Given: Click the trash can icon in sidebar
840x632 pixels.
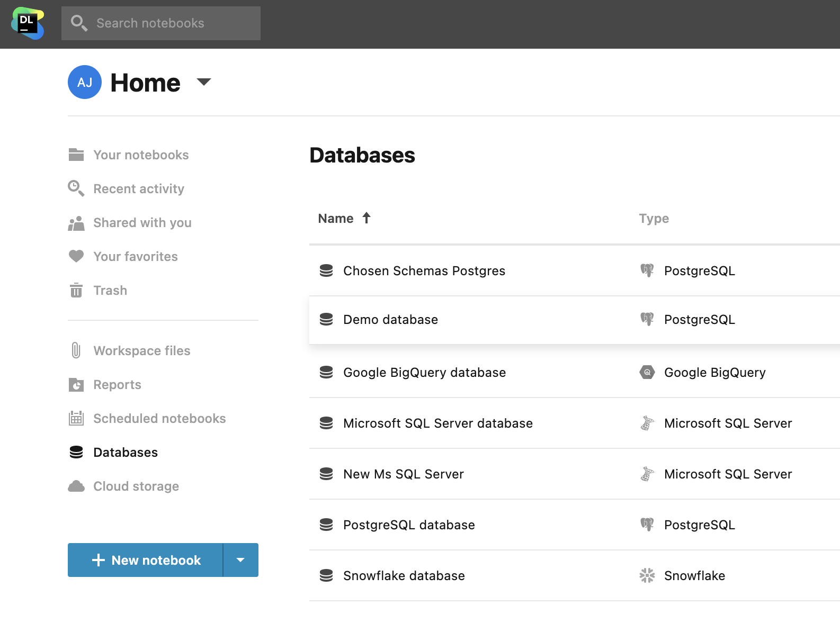Looking at the screenshot, I should point(76,291).
